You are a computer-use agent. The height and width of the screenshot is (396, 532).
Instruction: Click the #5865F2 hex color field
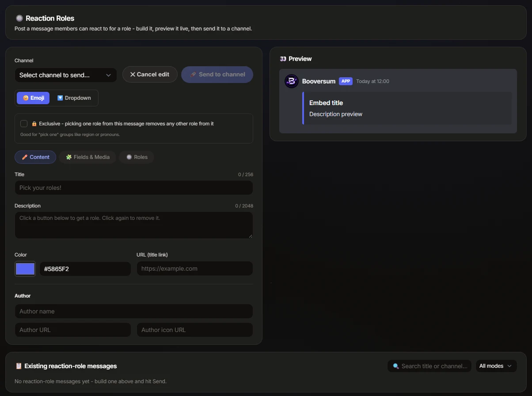(85, 269)
